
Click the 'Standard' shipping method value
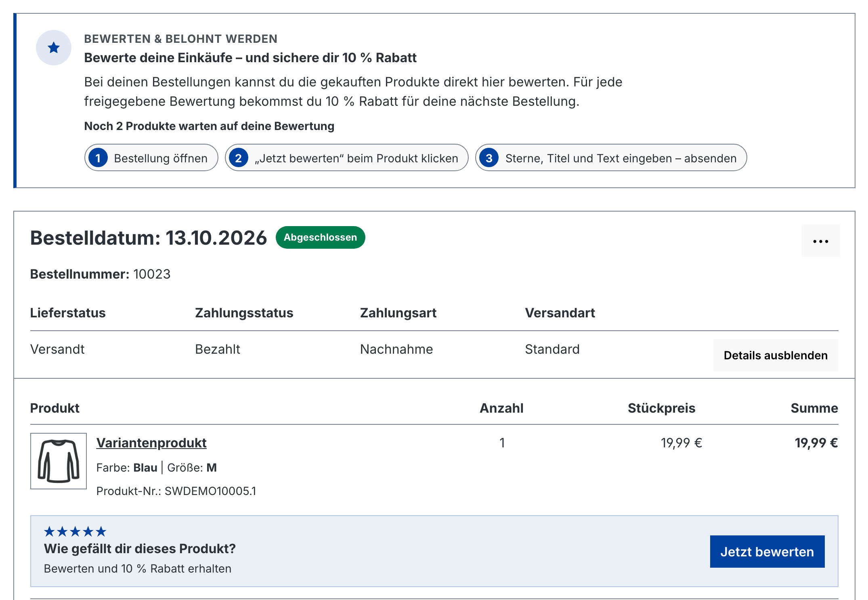pyautogui.click(x=552, y=349)
